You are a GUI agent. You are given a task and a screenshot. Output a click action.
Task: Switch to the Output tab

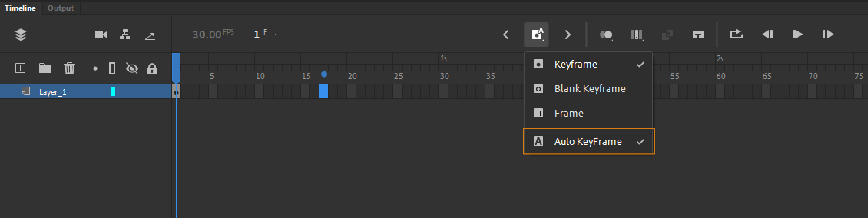[x=60, y=8]
